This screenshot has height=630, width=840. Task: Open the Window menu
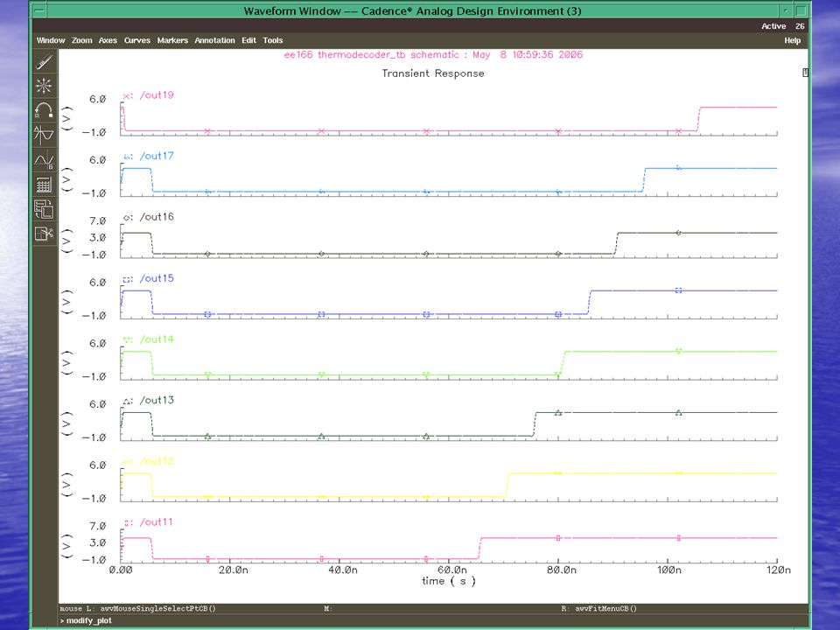51,40
